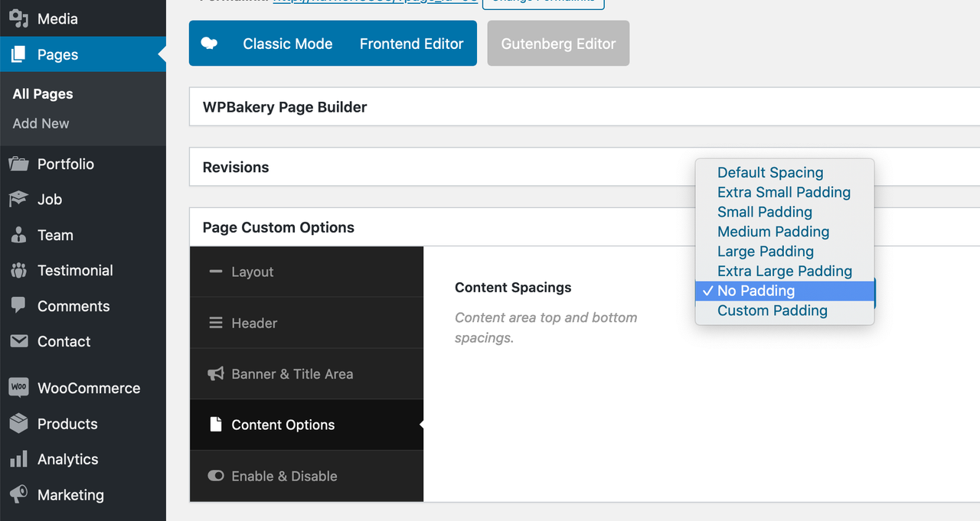Expand the Revisions panel header
This screenshot has width=980, height=521.
pos(585,167)
